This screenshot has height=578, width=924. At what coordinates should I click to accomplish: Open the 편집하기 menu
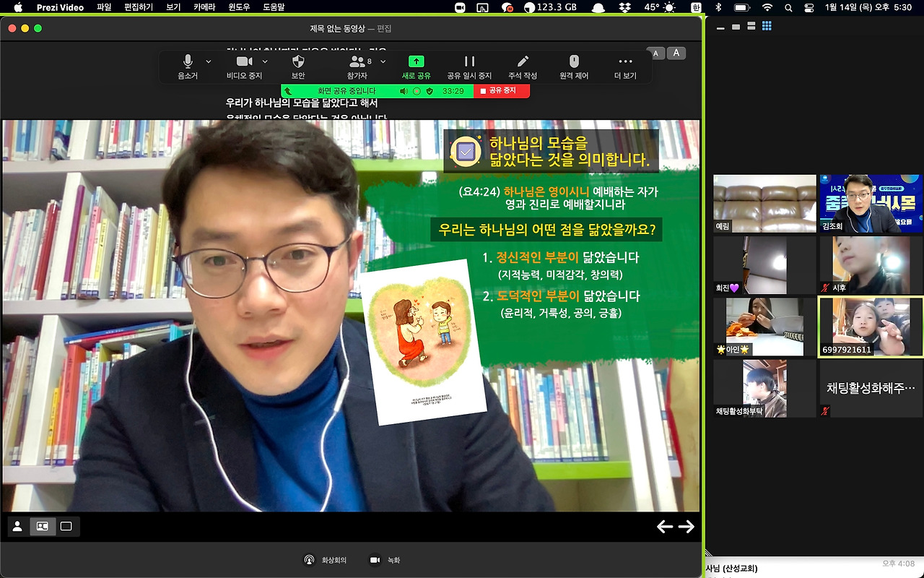pos(139,7)
